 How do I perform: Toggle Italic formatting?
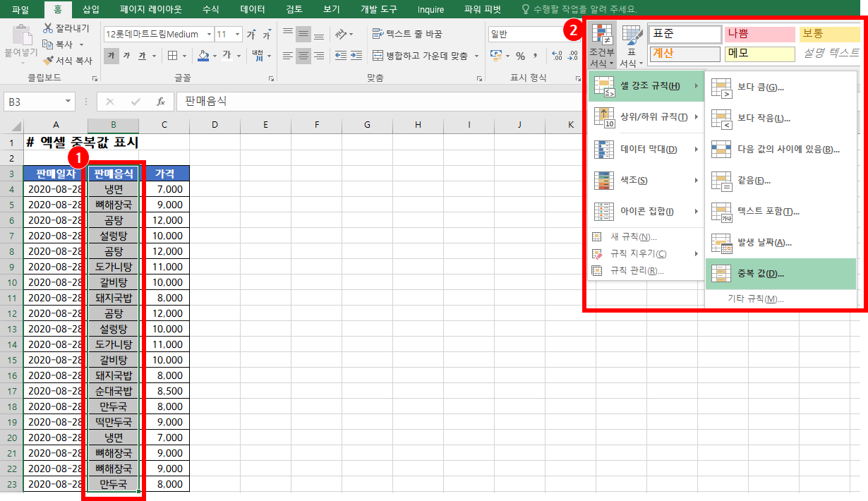click(127, 56)
